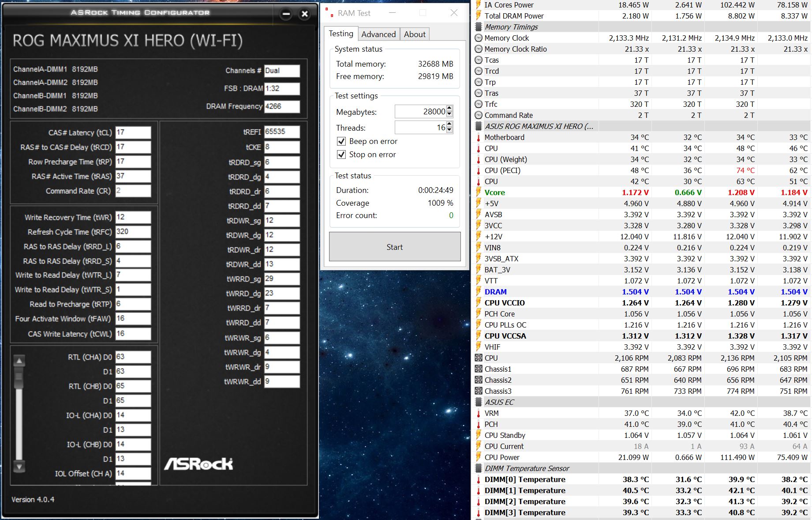The height and width of the screenshot is (520, 812).
Task: Click the ASUS EC chip icon
Action: coord(479,402)
